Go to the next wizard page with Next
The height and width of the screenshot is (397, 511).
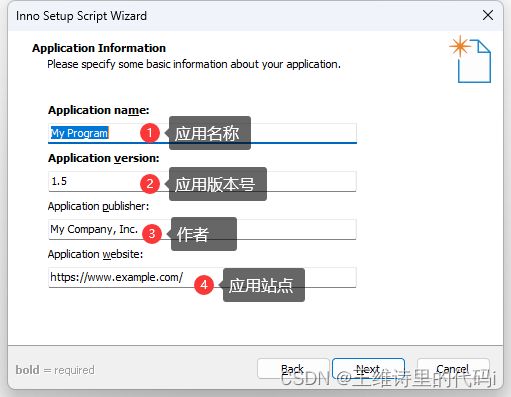coord(368,369)
